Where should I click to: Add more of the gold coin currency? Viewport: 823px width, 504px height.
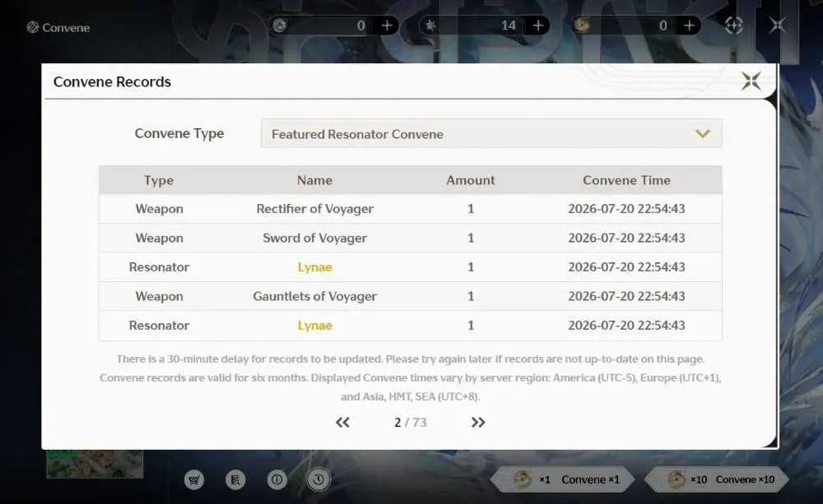[689, 25]
